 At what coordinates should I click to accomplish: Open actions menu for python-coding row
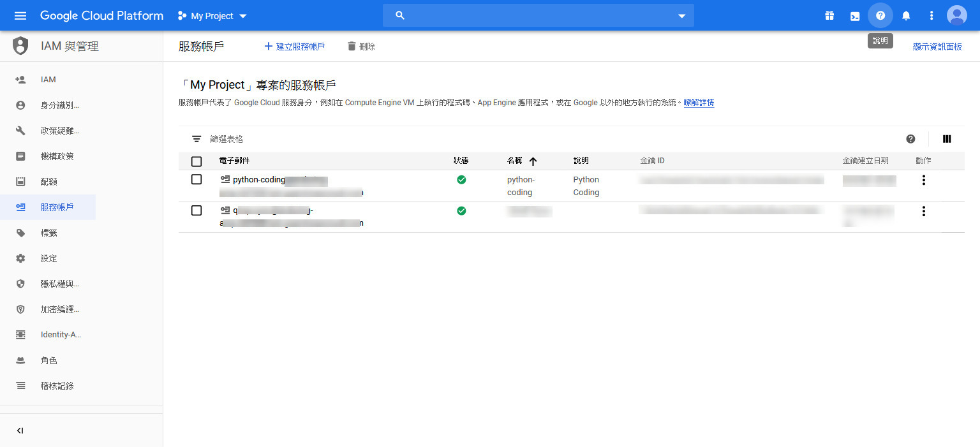click(x=923, y=180)
